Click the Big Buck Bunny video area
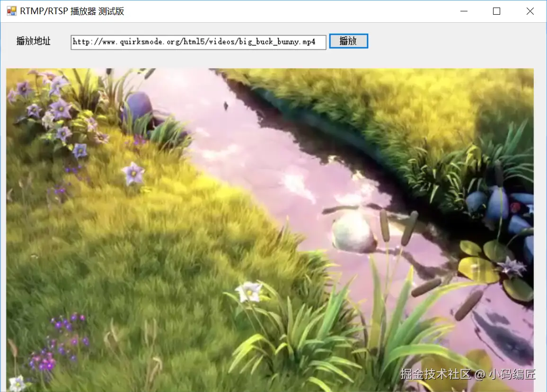This screenshot has width=547, height=392. tap(270, 230)
